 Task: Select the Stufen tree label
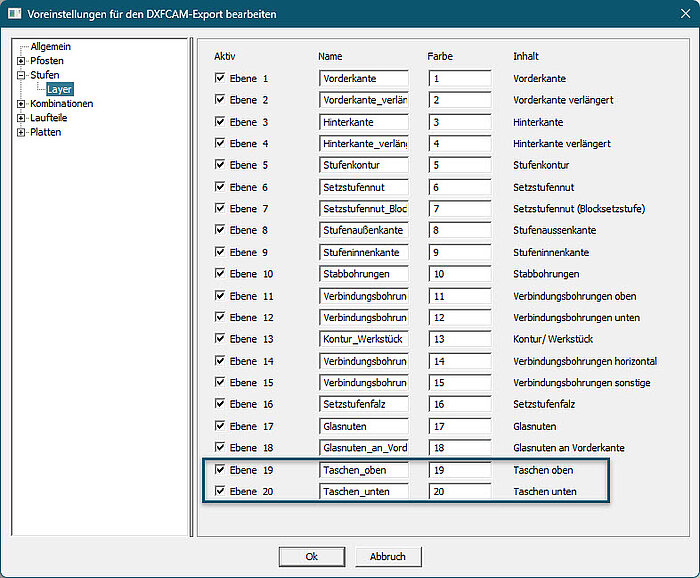(45, 75)
